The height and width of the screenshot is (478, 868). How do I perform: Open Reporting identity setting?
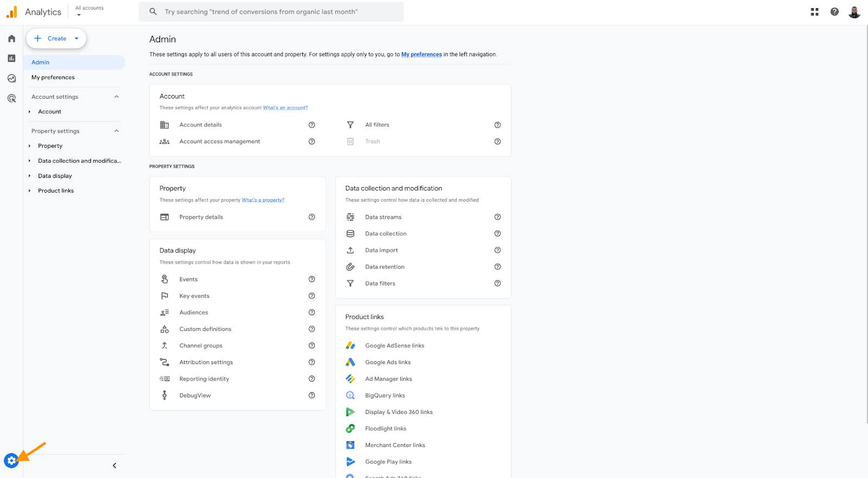point(205,379)
